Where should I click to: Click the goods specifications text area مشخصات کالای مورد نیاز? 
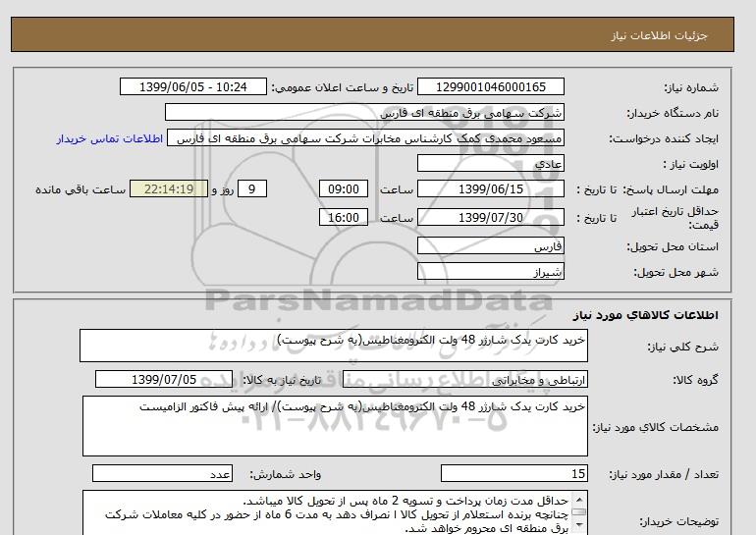tap(335, 426)
